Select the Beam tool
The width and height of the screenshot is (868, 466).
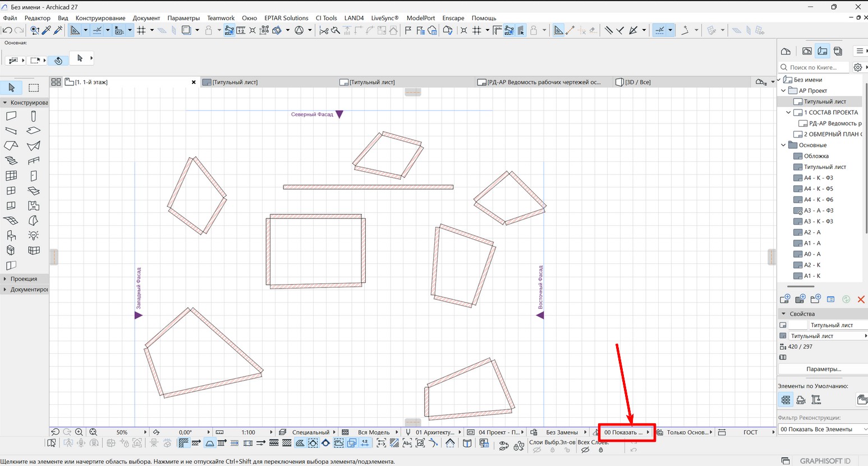(x=11, y=131)
